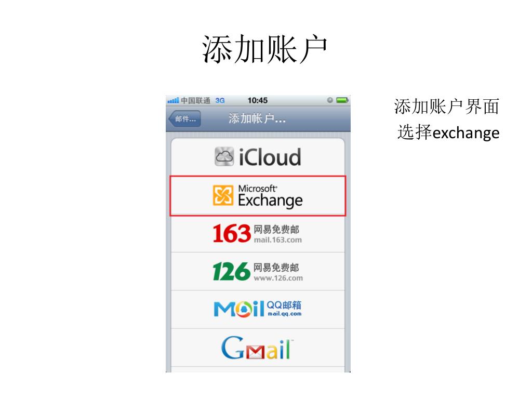Tap the 3G network indicator

(220, 100)
